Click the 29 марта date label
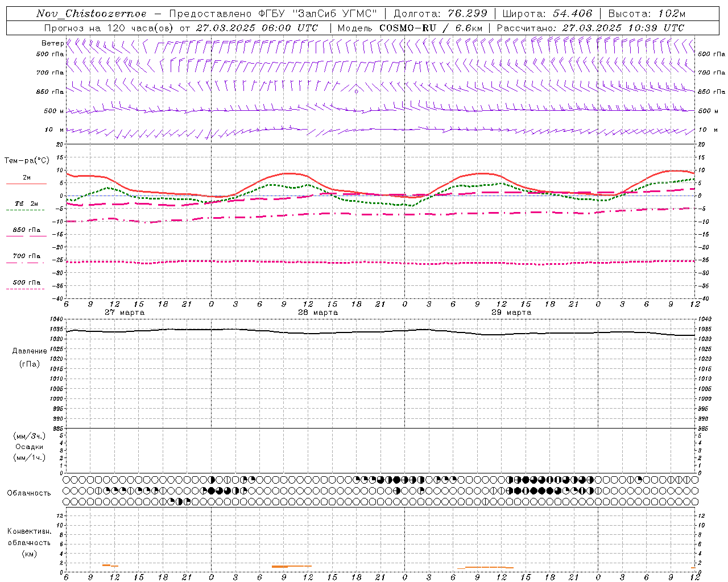 (511, 313)
